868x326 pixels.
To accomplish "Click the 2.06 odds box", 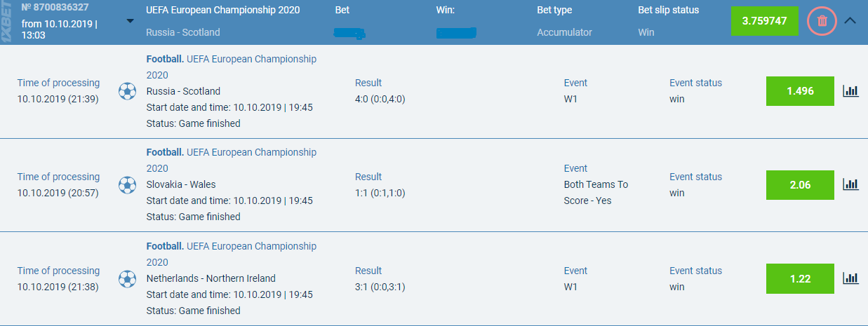I will click(x=799, y=185).
